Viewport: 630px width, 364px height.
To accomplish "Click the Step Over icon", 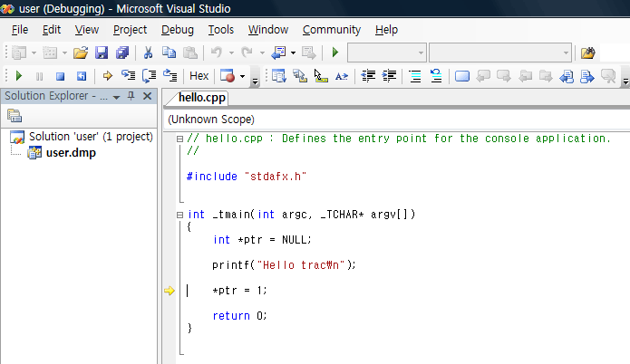I will [x=149, y=76].
